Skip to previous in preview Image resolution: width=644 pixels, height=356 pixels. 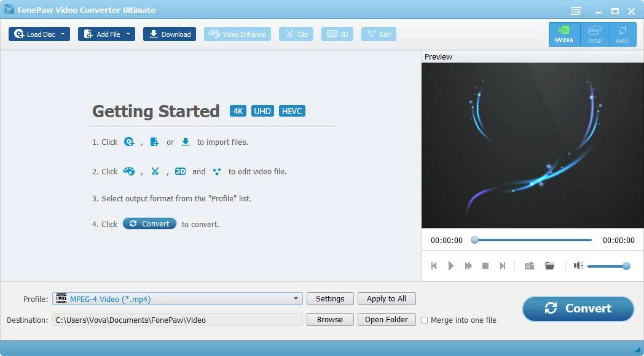(x=434, y=266)
